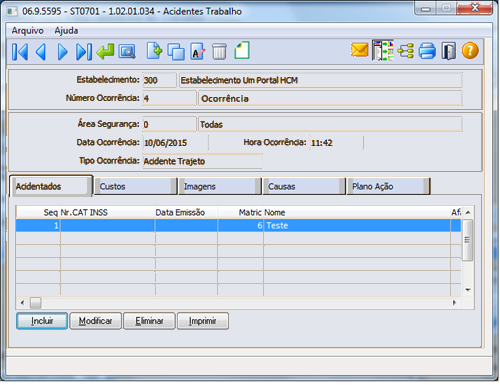500x385 pixels.
Task: Click the Estabelecimento field with 300
Action: (x=159, y=80)
